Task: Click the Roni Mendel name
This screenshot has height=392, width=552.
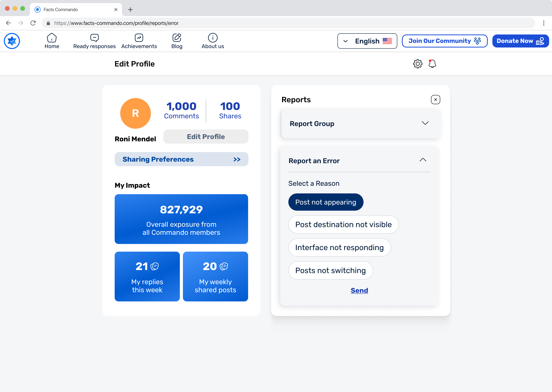Action: point(135,139)
